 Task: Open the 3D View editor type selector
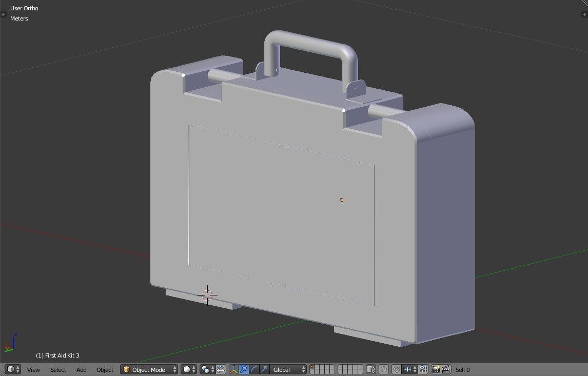tap(13, 369)
